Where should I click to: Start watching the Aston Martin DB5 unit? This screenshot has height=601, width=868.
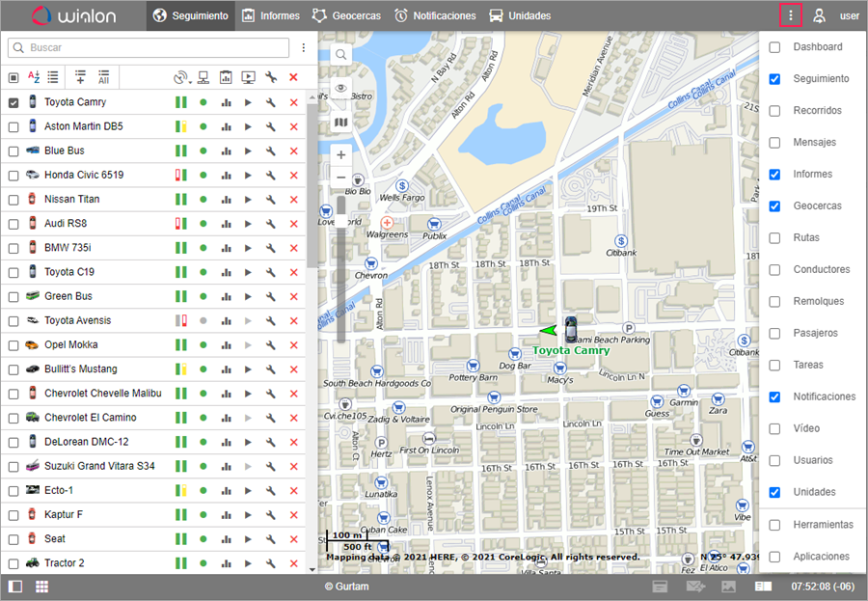coord(248,126)
